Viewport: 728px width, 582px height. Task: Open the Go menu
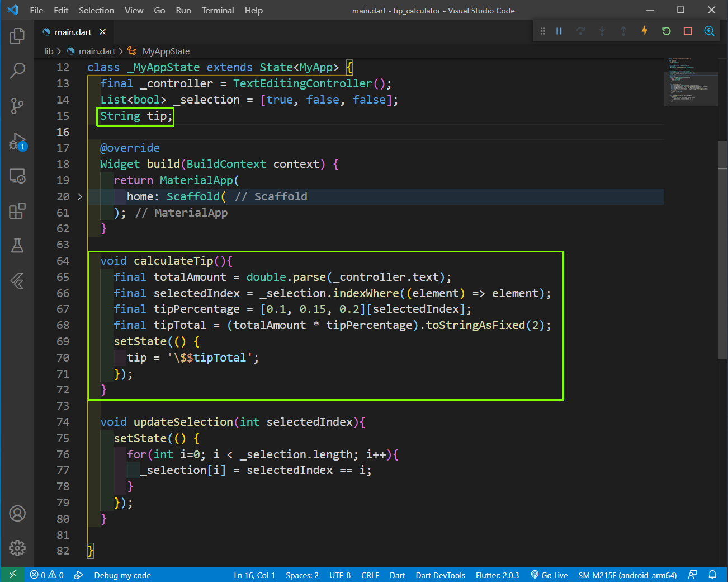pyautogui.click(x=159, y=10)
